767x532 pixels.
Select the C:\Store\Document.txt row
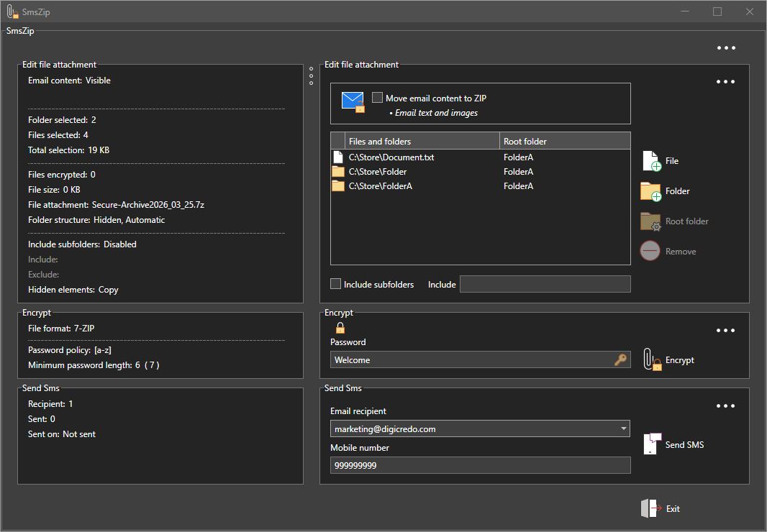pos(391,157)
